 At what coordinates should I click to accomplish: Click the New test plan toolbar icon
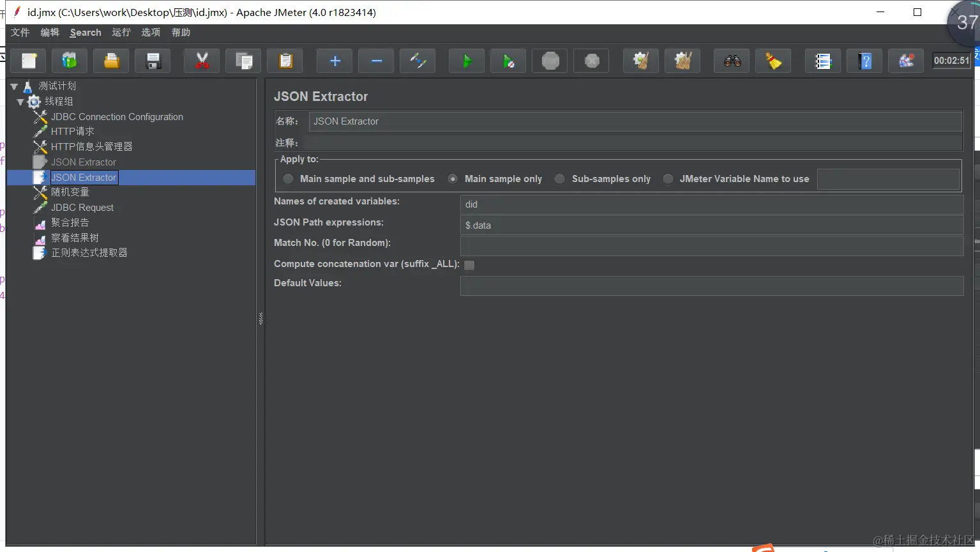pos(29,61)
